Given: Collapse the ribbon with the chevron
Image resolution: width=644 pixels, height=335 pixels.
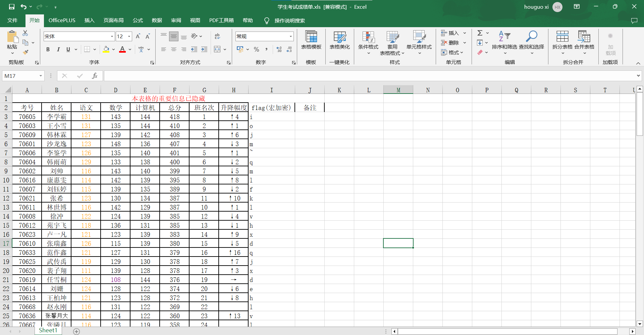Looking at the screenshot, I should 638,63.
